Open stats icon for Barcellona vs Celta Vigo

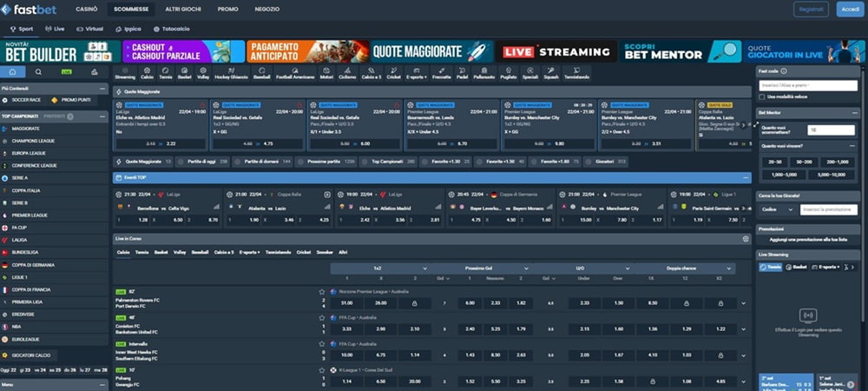pos(216,207)
